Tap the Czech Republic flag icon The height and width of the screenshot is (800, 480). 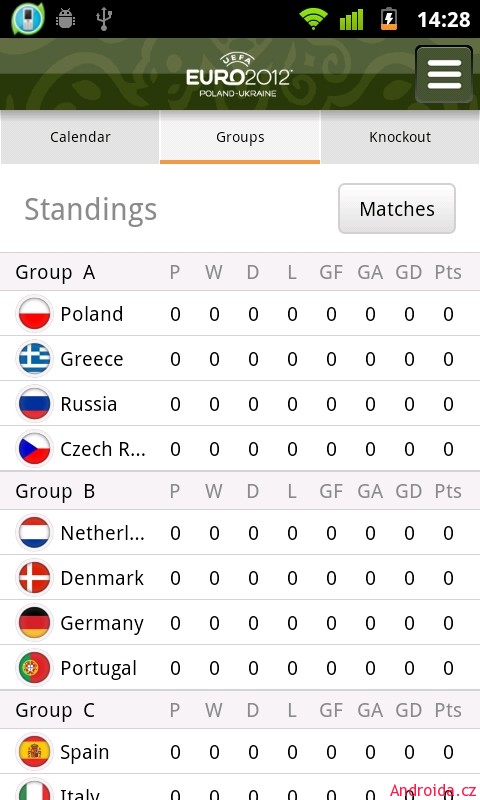[x=34, y=448]
